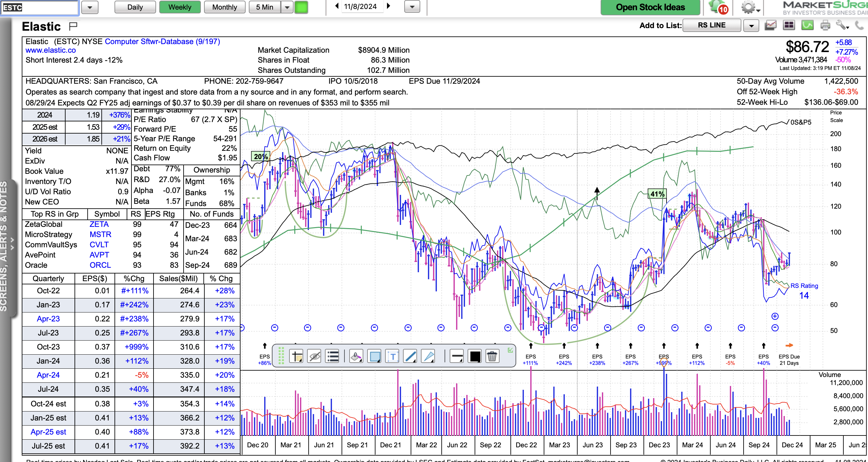Click the print chart icon
The width and height of the screenshot is (868, 462).
(825, 25)
